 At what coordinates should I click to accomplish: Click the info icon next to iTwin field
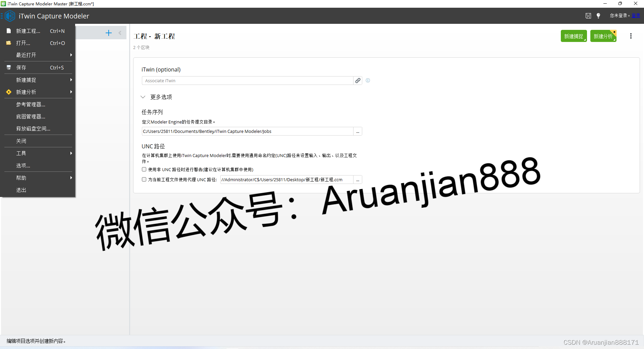coord(368,81)
